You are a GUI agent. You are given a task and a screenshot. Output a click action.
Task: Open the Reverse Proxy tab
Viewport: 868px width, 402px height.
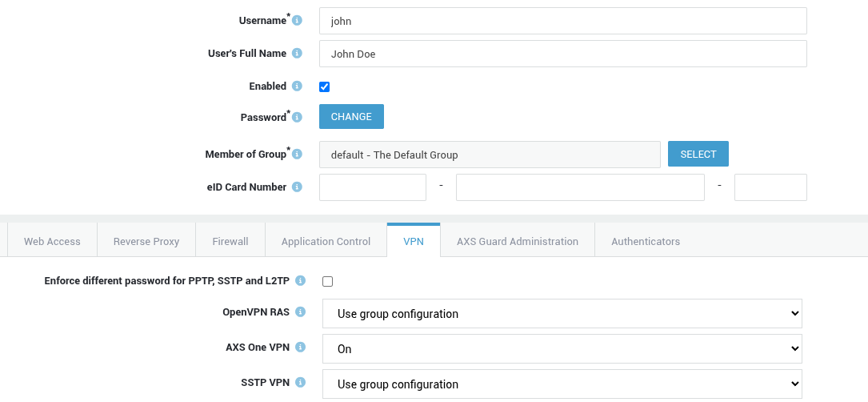pos(146,241)
